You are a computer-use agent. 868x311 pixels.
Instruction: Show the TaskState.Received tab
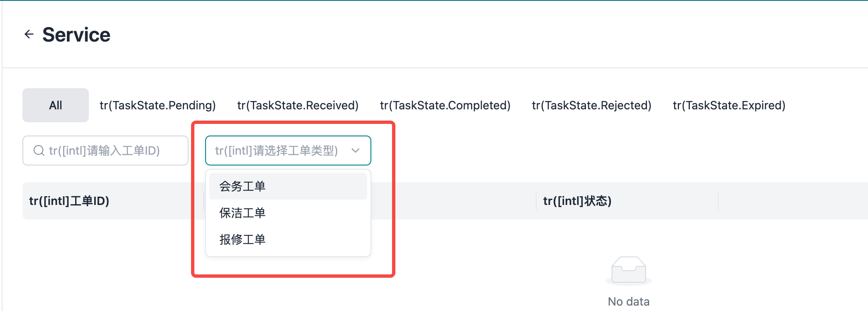[298, 105]
